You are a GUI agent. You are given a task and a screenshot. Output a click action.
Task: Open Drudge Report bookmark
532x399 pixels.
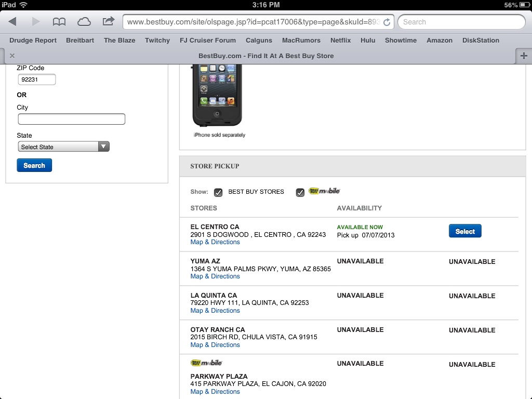click(x=33, y=41)
